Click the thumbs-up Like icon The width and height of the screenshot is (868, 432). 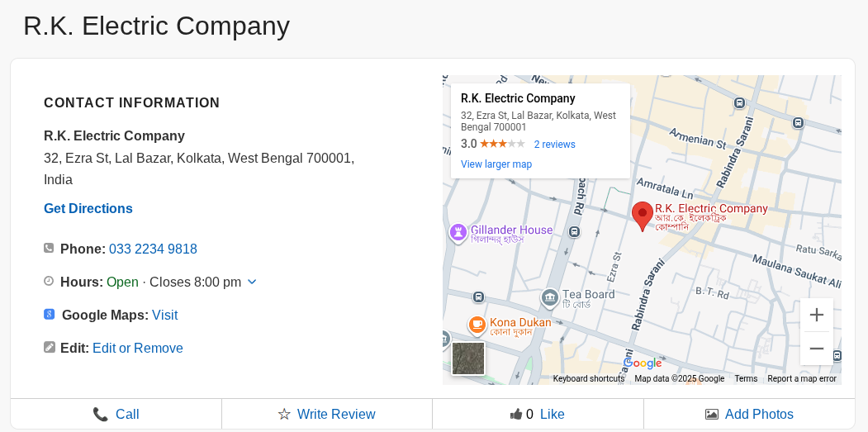tap(516, 414)
